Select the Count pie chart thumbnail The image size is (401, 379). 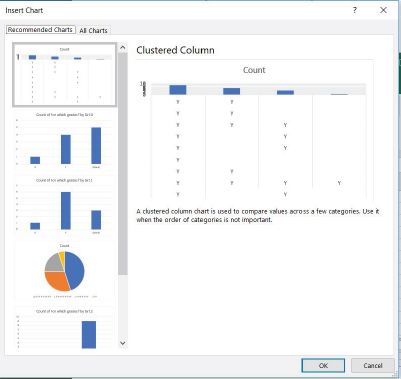coord(64,271)
